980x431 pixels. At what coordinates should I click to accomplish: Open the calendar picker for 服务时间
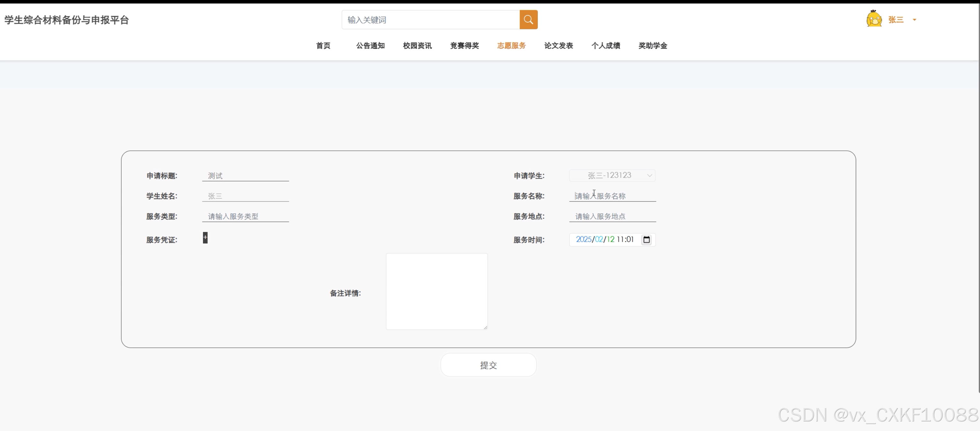coord(646,239)
